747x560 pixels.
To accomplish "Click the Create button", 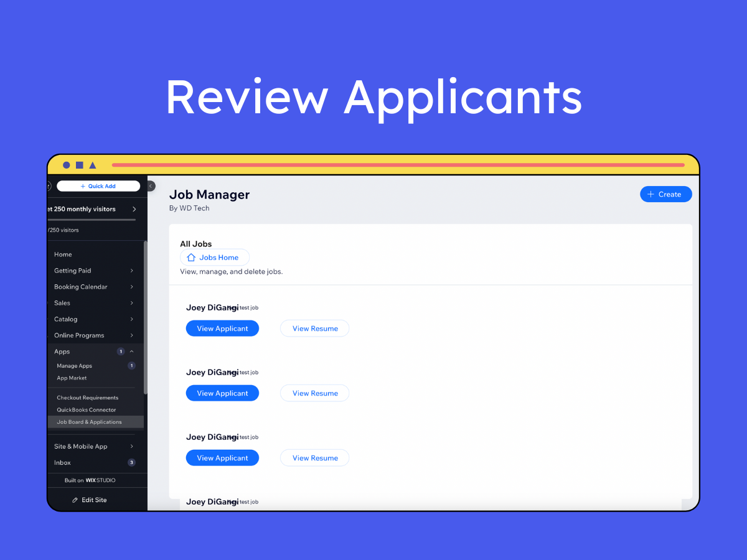I will click(666, 194).
